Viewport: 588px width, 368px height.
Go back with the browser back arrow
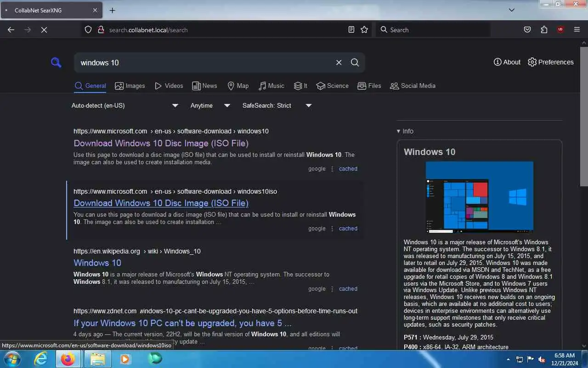pos(11,29)
